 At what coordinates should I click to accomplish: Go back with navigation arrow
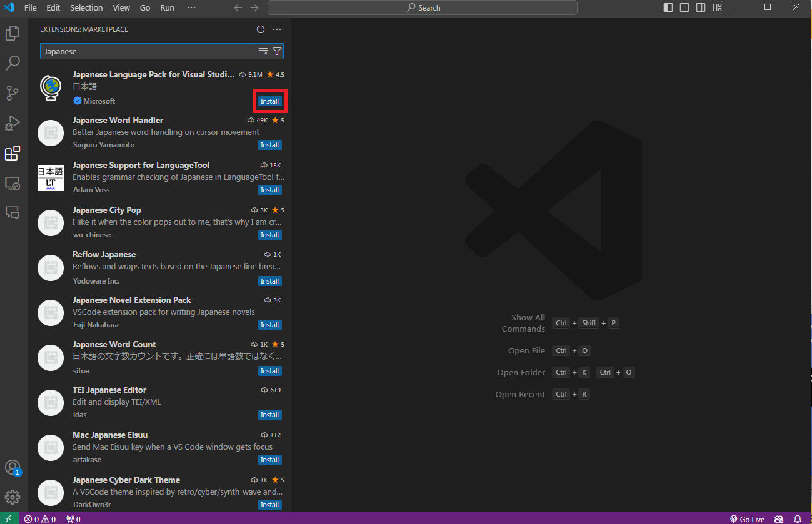tap(238, 8)
